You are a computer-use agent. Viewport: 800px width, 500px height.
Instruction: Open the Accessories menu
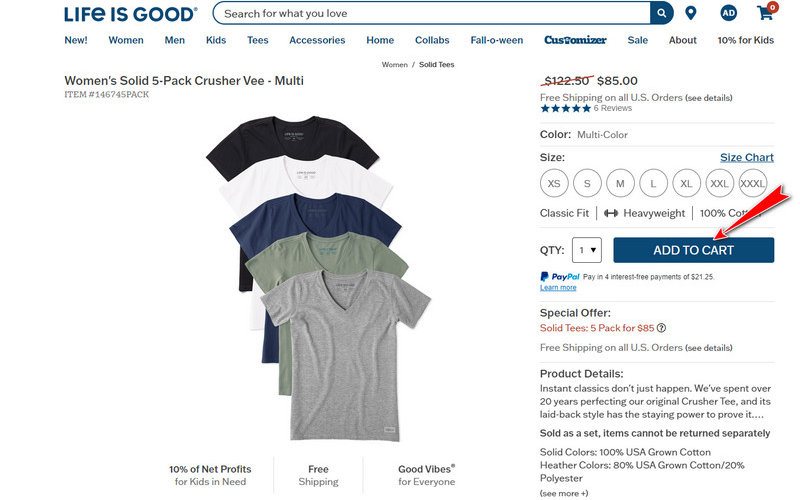317,40
